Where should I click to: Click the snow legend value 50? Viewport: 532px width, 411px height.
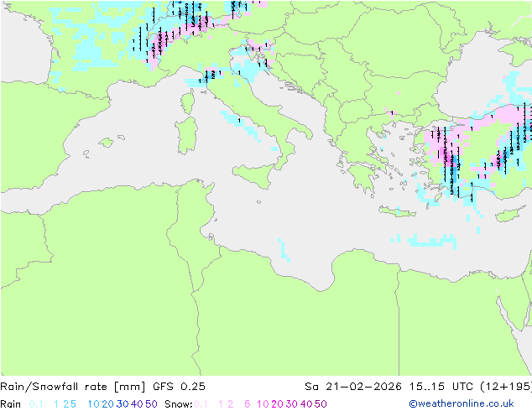coord(321,404)
